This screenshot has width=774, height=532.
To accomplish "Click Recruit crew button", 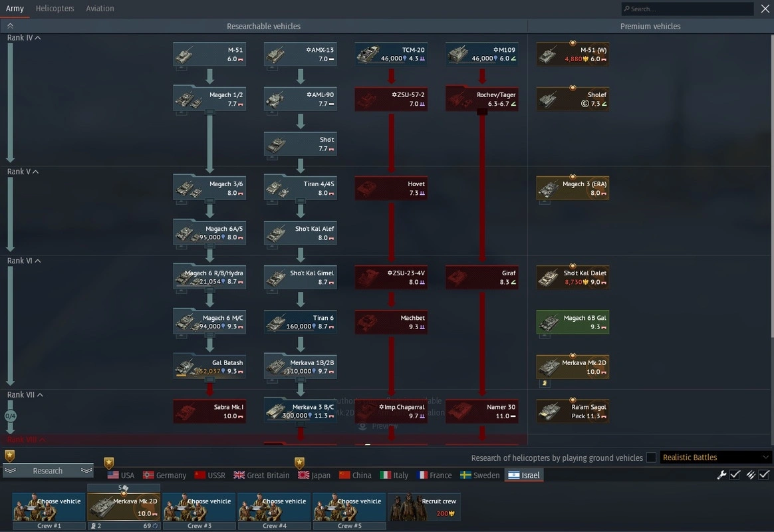I will pyautogui.click(x=424, y=507).
